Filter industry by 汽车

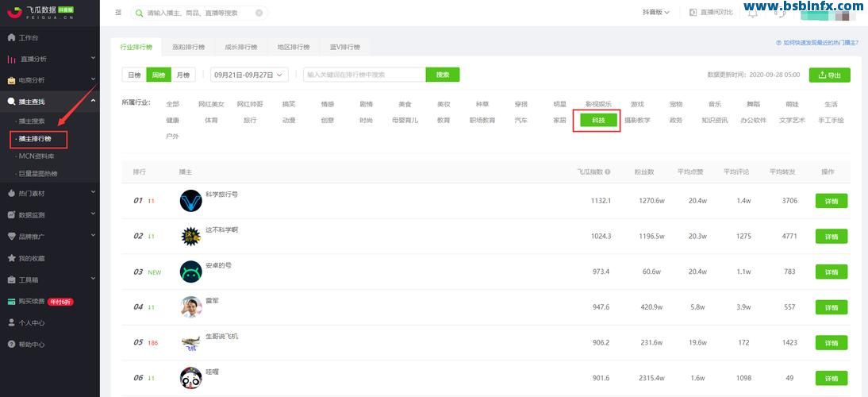(x=521, y=120)
